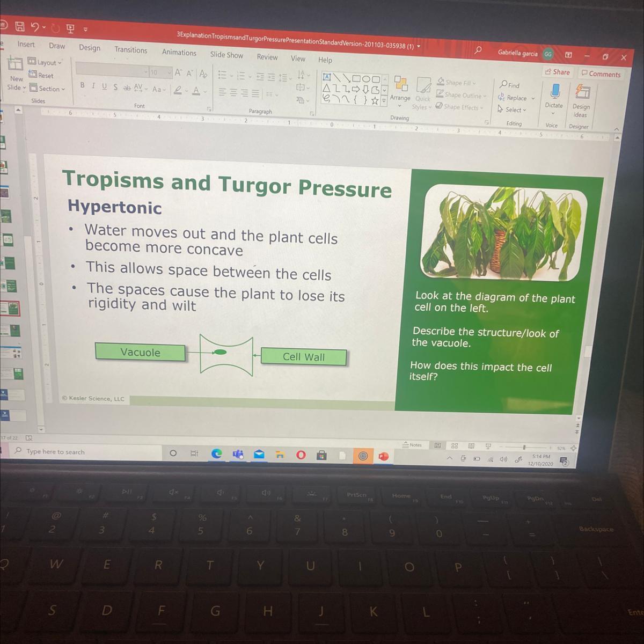Open the Select dropdown
This screenshot has height=644, width=644.
[512, 109]
